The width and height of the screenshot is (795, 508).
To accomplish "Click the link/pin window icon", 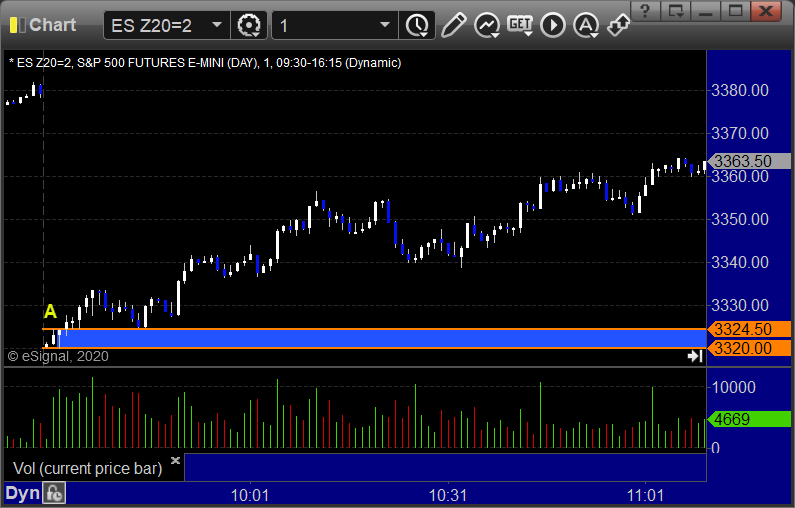I will 619,25.
